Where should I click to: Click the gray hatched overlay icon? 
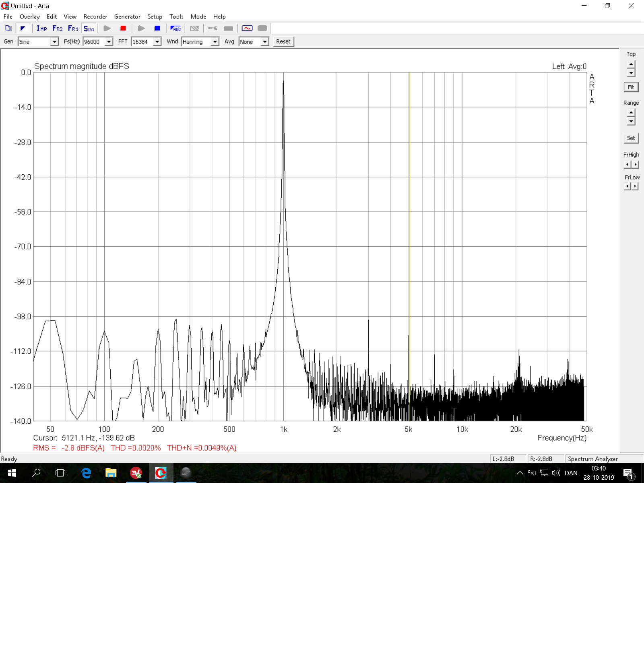point(194,28)
